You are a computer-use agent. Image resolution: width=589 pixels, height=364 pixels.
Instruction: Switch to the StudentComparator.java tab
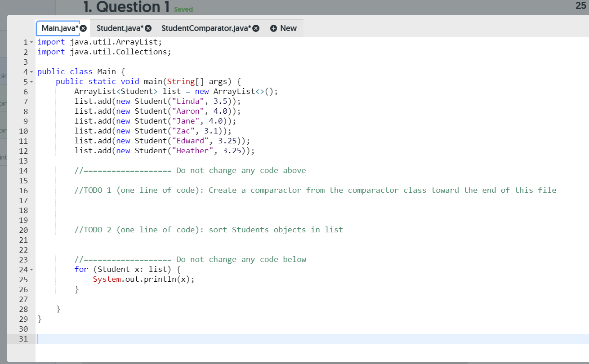[x=207, y=27]
